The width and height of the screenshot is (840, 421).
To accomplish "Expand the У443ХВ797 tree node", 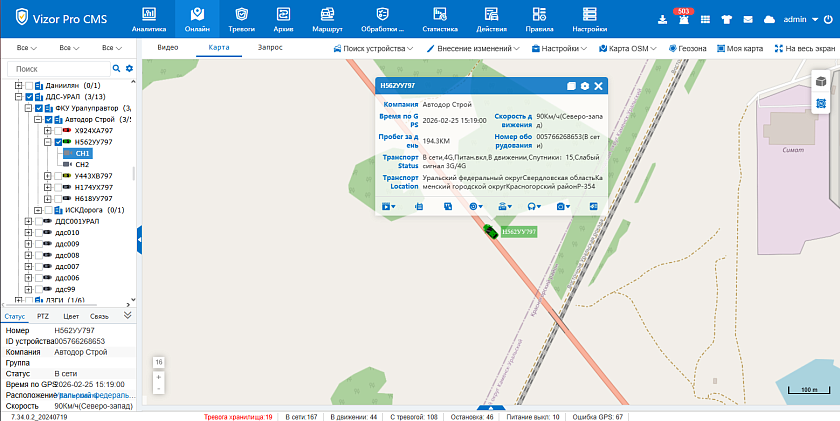I will (47, 175).
